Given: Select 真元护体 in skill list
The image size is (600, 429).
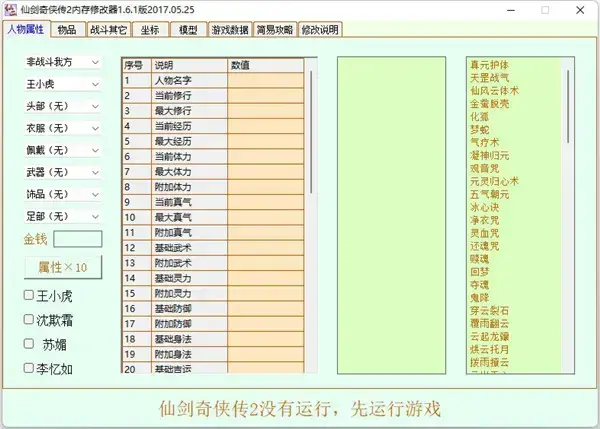Looking at the screenshot, I should click(489, 65).
